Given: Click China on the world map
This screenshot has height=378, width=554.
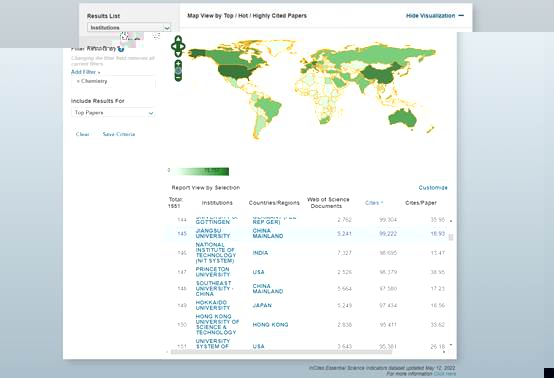Looking at the screenshot, I should point(378,74).
